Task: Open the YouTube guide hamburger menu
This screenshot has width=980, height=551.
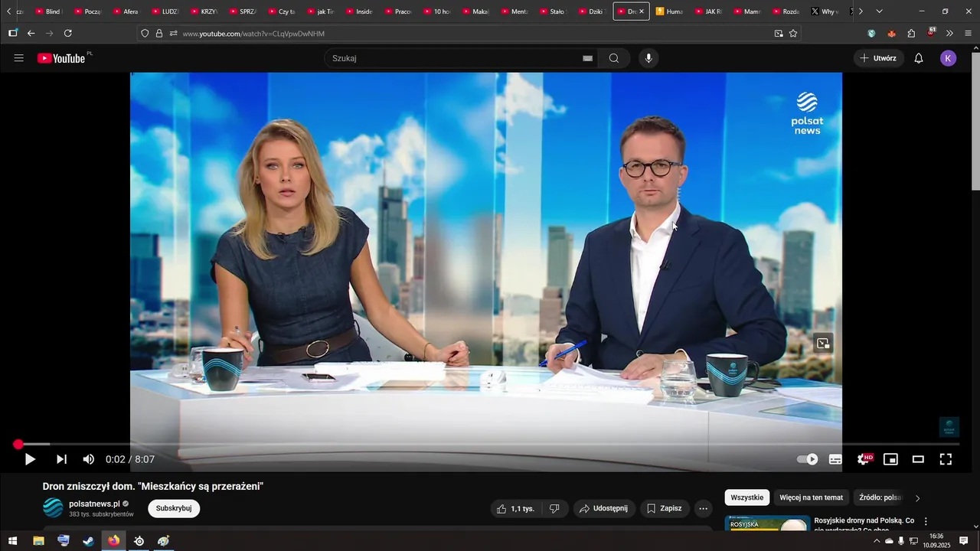Action: (19, 58)
